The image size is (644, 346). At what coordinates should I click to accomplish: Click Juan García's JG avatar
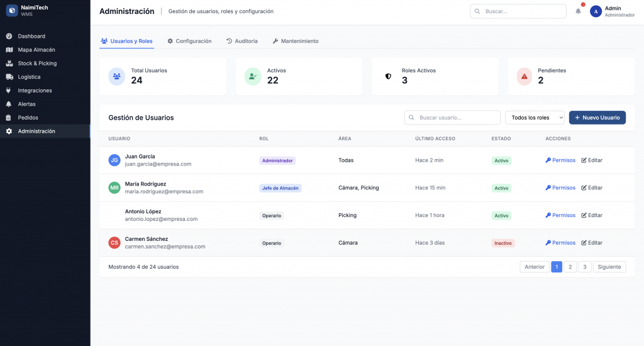(114, 160)
